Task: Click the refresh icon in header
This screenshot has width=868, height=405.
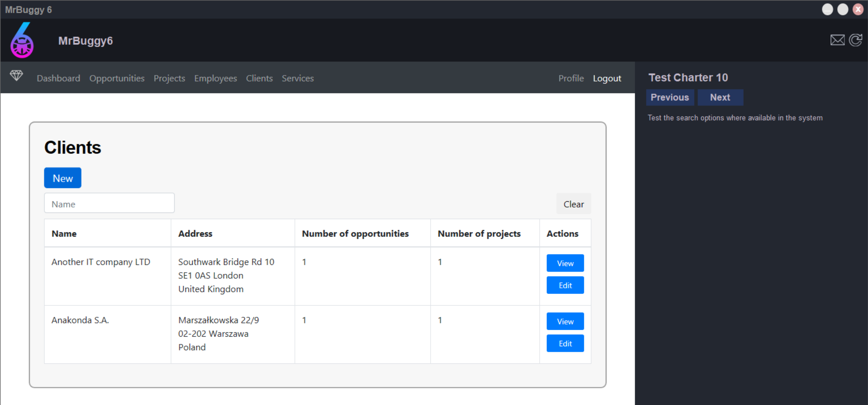Action: pos(855,40)
